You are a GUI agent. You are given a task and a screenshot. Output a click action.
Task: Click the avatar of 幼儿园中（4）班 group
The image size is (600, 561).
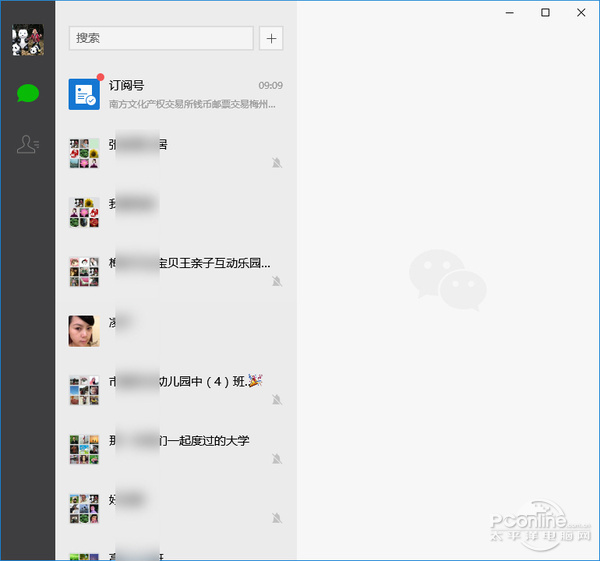(x=84, y=390)
